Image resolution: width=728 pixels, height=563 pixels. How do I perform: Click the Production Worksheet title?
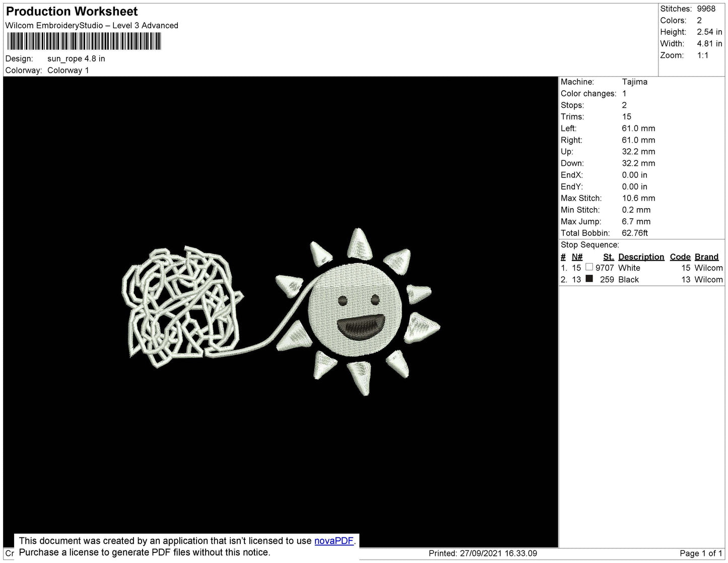(x=72, y=12)
